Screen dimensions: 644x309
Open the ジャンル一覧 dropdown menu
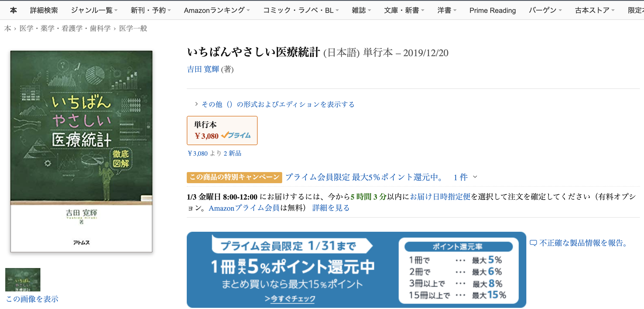coord(94,10)
